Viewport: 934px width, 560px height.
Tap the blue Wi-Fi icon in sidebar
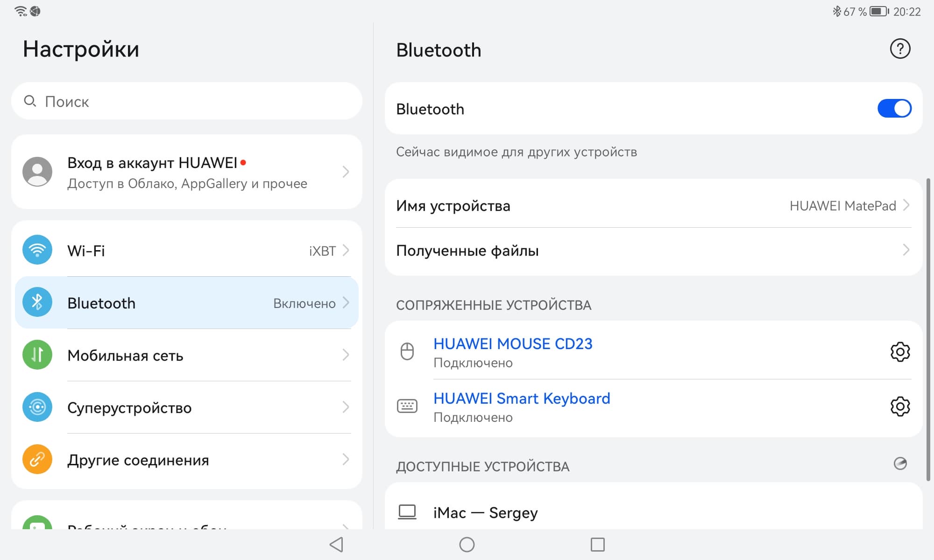pos(37,250)
